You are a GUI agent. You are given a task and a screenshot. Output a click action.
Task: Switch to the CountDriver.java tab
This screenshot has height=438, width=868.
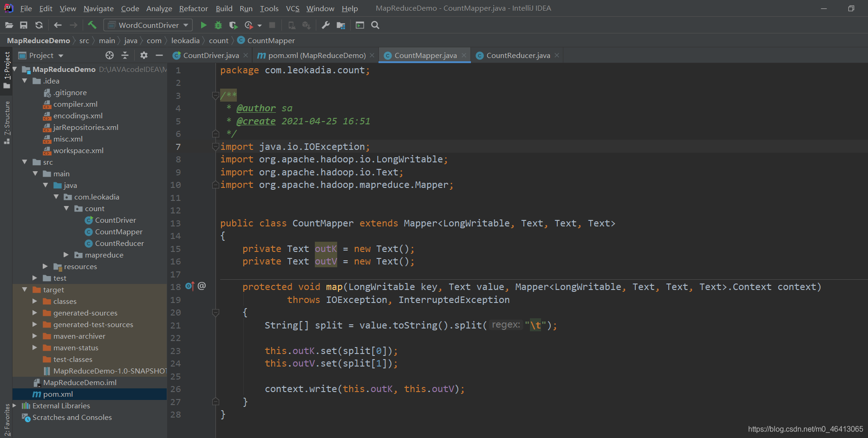tap(211, 55)
